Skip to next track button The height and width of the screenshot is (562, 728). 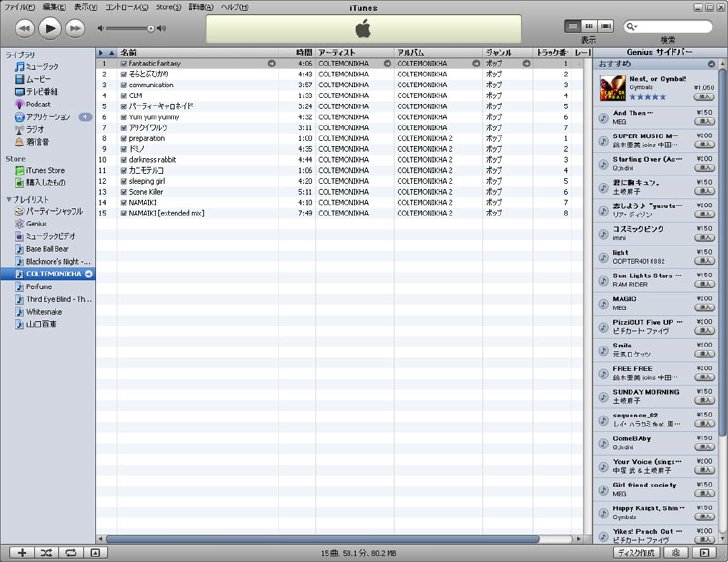click(x=75, y=28)
